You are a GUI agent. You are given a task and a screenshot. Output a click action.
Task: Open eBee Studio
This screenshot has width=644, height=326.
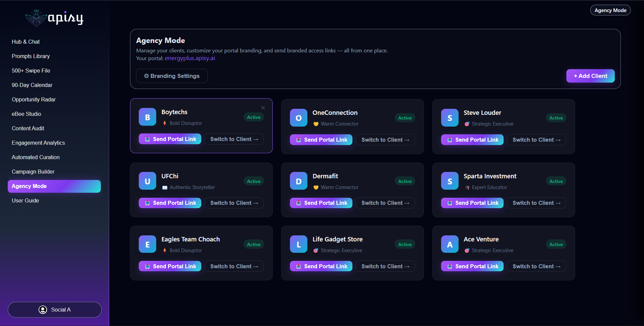click(x=54, y=114)
